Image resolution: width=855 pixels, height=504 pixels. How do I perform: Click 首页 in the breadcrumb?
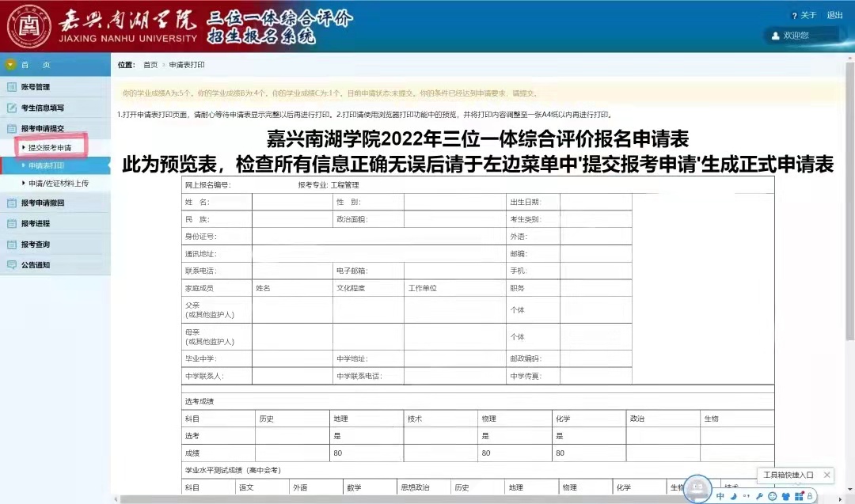[x=150, y=65]
